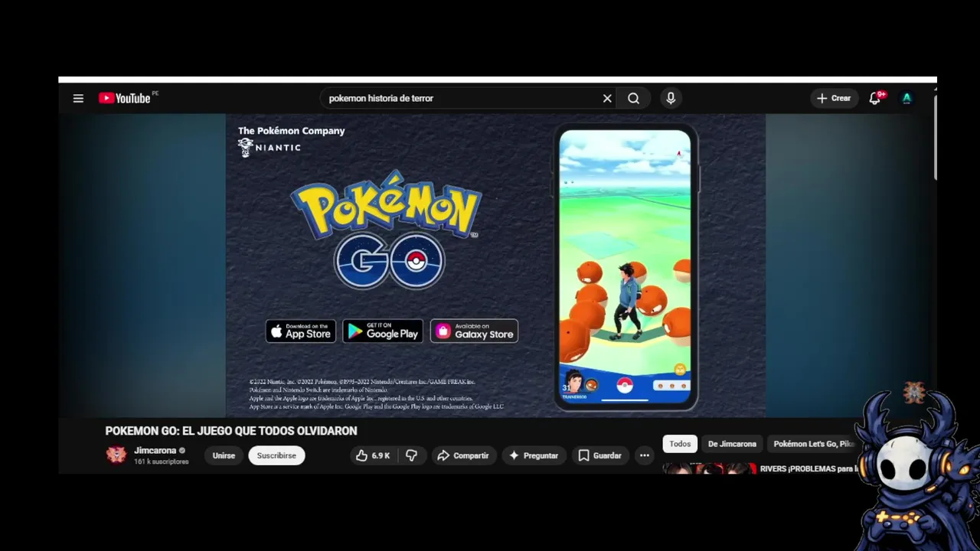The width and height of the screenshot is (980, 551).
Task: Click the video title POKEMON GO: EL JUEGO
Action: [x=231, y=431]
